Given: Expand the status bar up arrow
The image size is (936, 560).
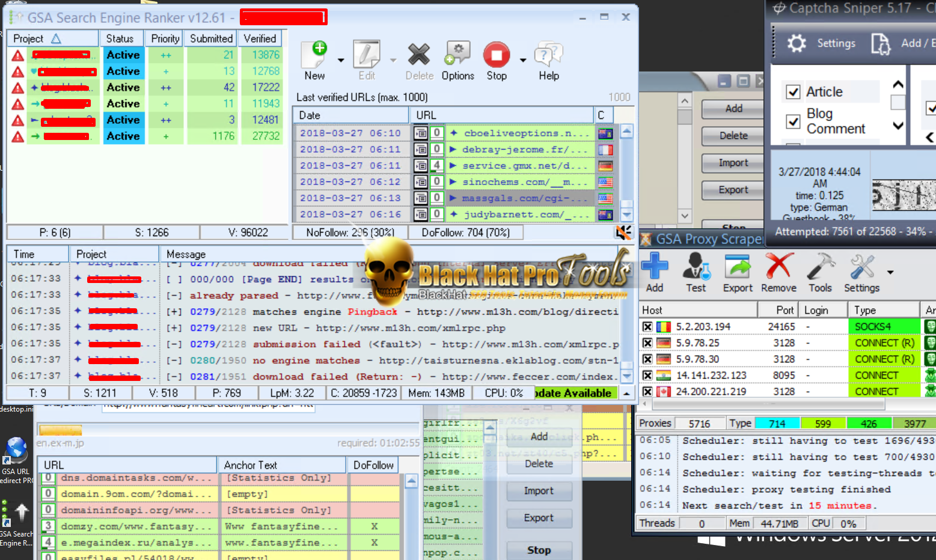Looking at the screenshot, I should (626, 394).
